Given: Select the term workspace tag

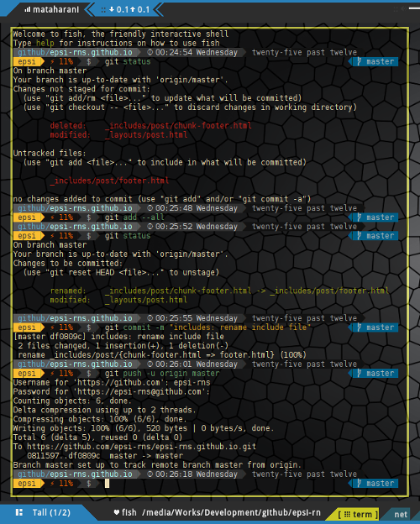Looking at the screenshot, I should click(358, 514).
